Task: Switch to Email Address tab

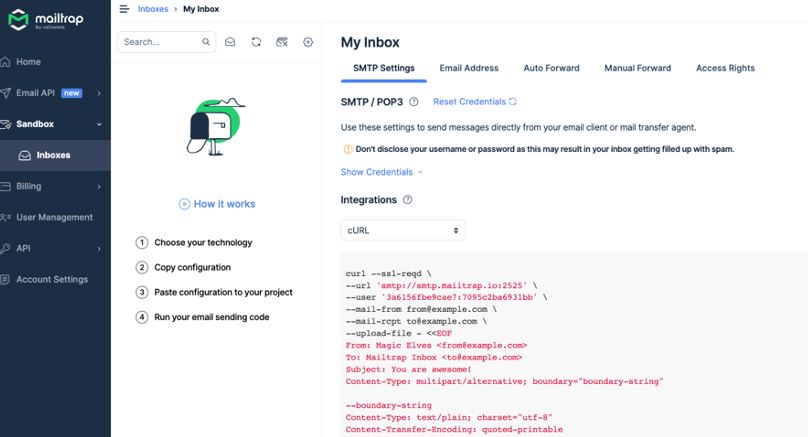Action: pyautogui.click(x=469, y=68)
